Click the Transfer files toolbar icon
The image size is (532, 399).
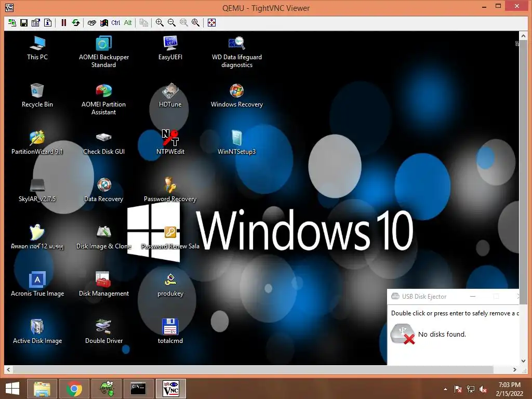click(144, 23)
